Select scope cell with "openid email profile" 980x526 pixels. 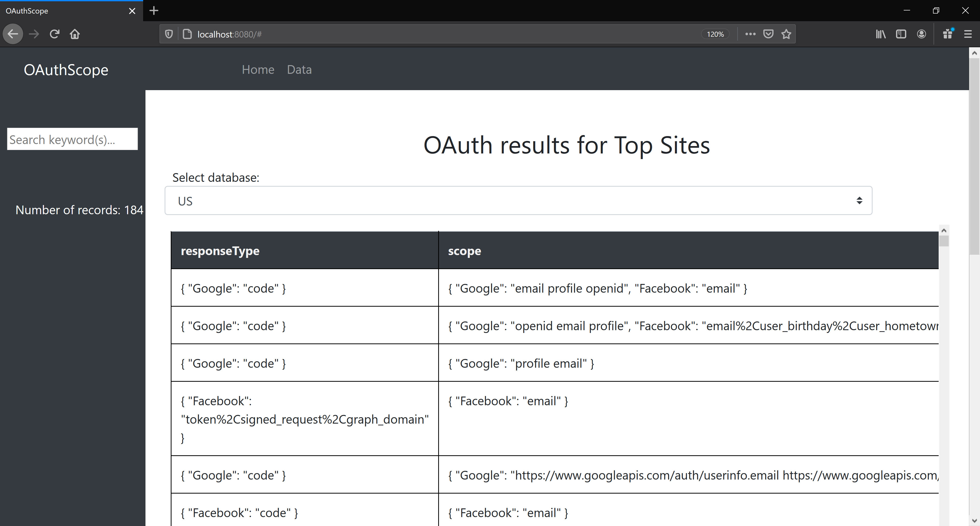click(689, 326)
